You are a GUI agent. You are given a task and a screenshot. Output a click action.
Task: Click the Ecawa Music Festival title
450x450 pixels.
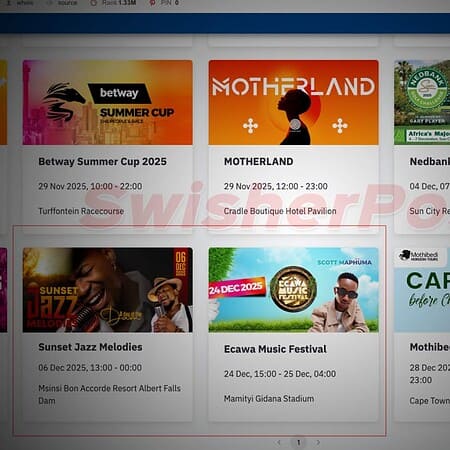pyautogui.click(x=275, y=349)
